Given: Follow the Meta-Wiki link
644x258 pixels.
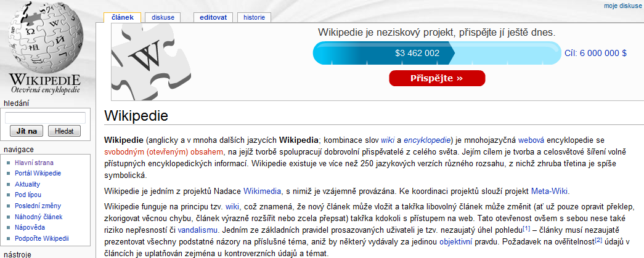Looking at the screenshot, I should 550,191.
